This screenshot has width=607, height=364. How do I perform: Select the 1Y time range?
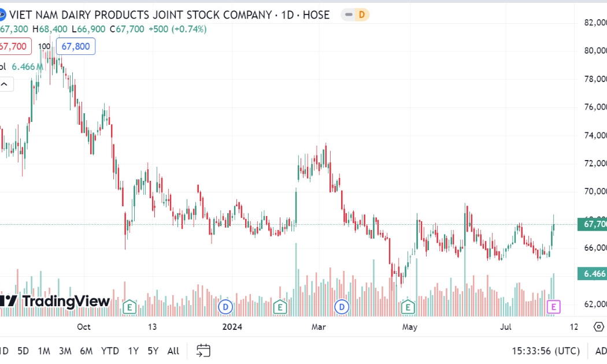[x=133, y=351]
